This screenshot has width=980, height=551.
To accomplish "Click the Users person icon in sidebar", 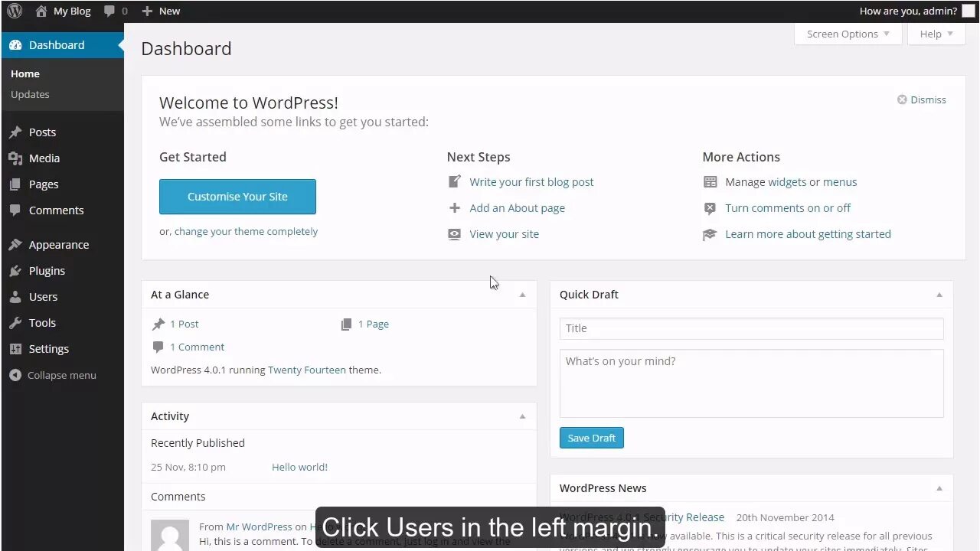I will click(x=15, y=297).
